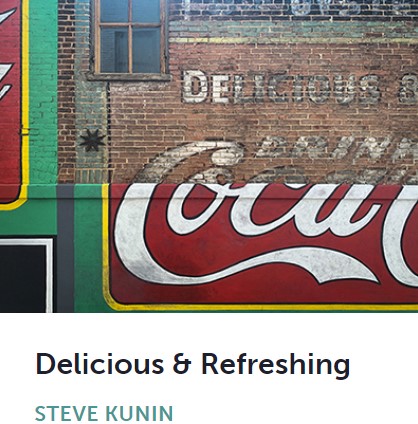The height and width of the screenshot is (424, 418).
Task: Click the ampersand in the title
Action: click(x=181, y=364)
